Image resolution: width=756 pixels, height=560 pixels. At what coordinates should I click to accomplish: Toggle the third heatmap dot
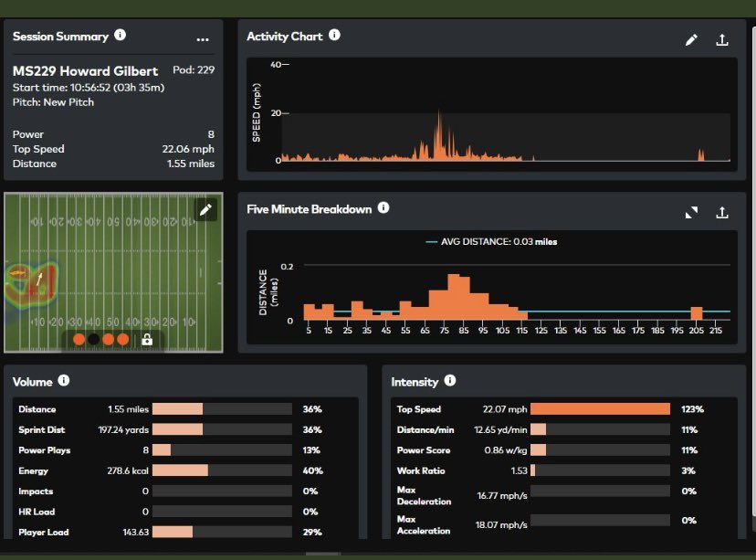point(109,339)
